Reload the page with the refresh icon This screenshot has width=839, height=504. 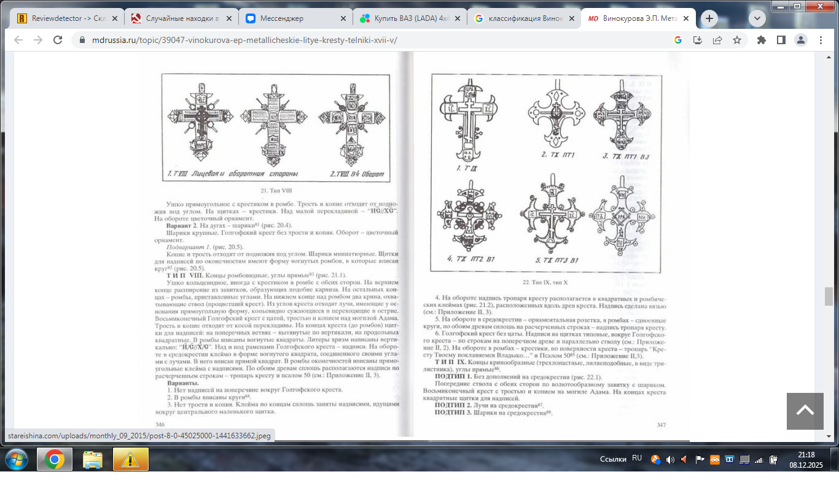pos(58,40)
